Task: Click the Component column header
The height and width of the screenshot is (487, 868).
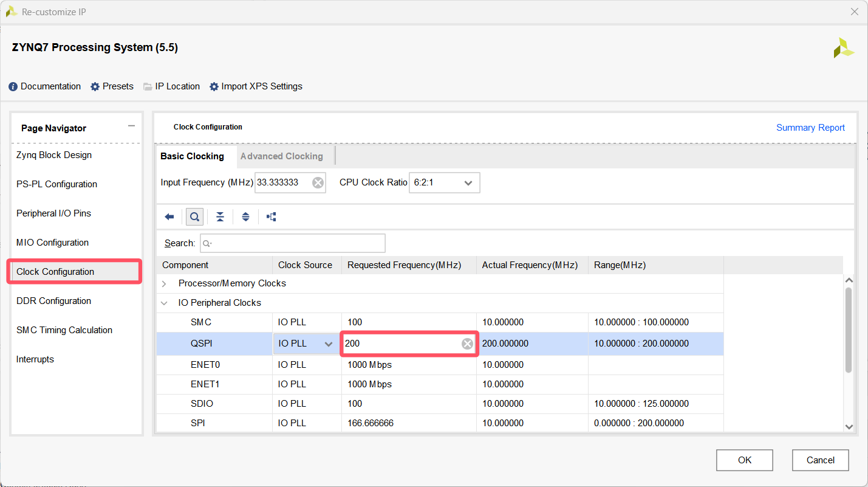Action: (x=214, y=265)
